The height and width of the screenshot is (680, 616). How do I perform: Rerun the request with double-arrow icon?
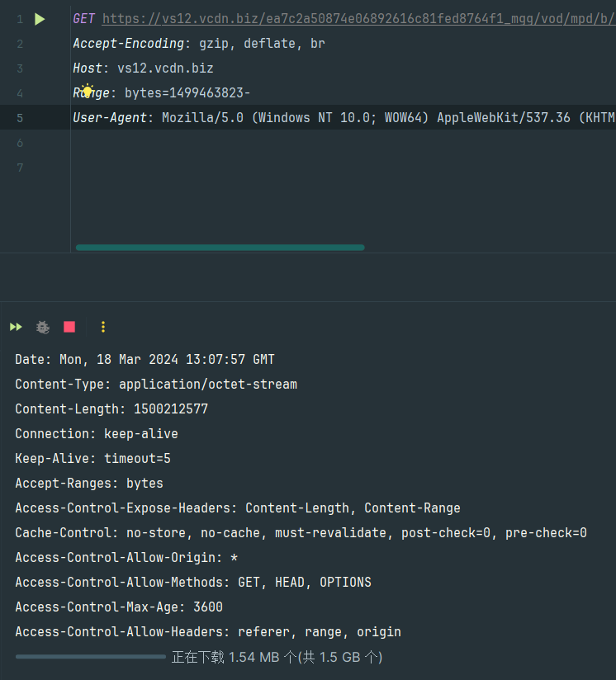point(16,327)
